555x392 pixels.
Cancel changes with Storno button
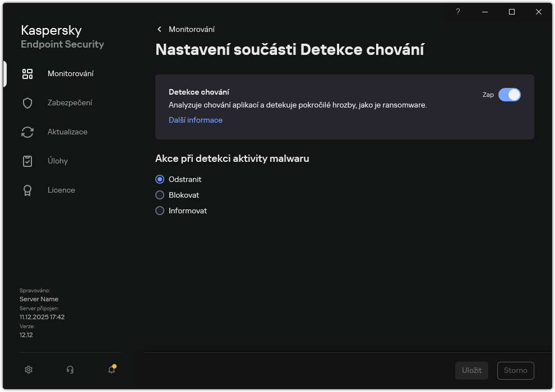click(515, 370)
